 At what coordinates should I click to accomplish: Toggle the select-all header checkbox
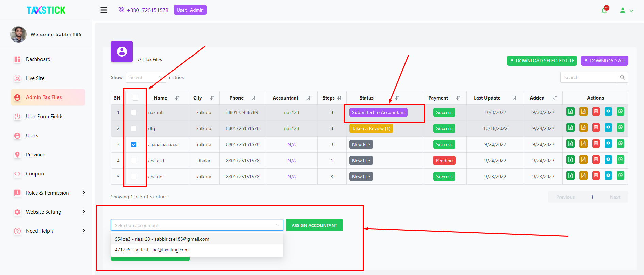point(135,98)
